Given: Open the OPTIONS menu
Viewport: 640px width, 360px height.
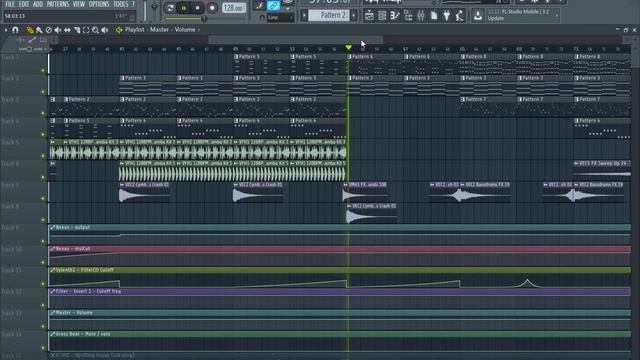Looking at the screenshot, I should click(x=99, y=4).
